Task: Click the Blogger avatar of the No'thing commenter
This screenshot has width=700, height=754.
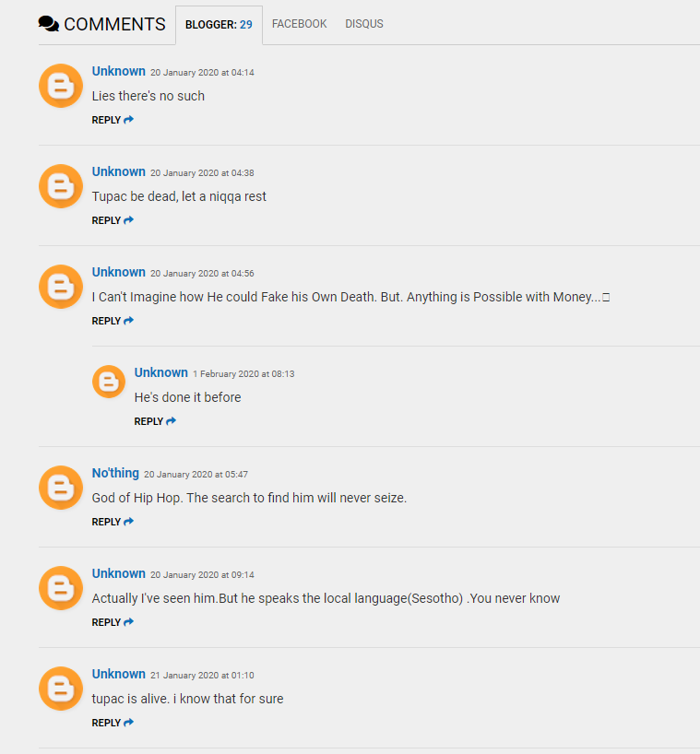Action: point(61,488)
